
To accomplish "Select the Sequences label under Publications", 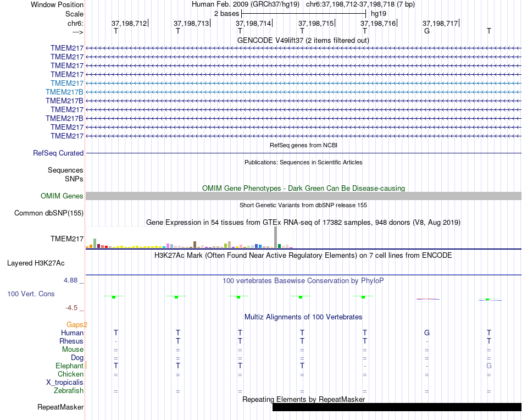I will coord(65,170).
